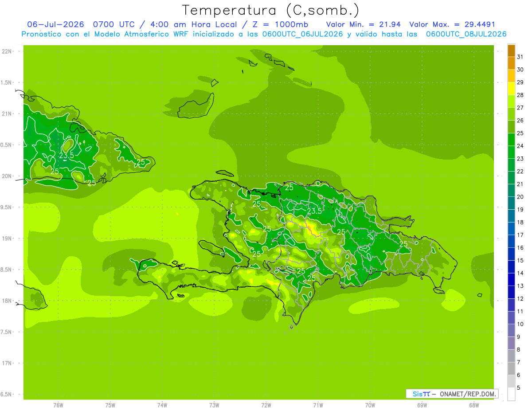Click the "75W" longitude axis label
This screenshot has height=411, width=532.
(110, 405)
